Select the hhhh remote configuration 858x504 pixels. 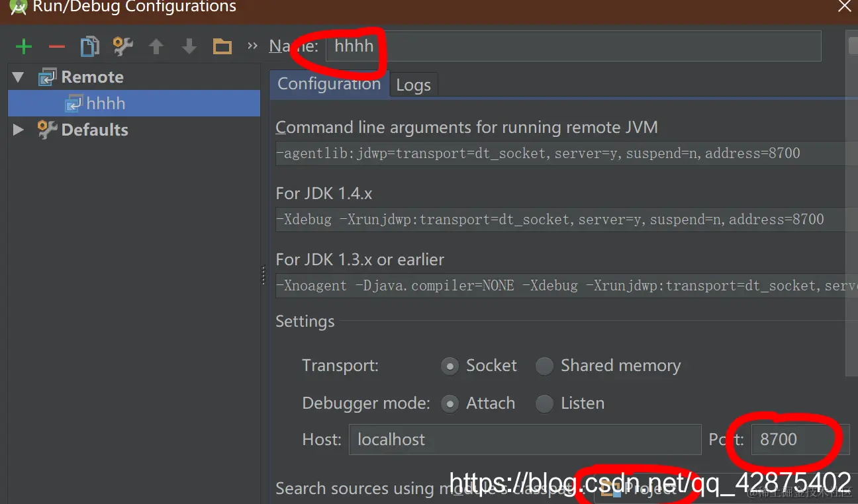pyautogui.click(x=134, y=103)
